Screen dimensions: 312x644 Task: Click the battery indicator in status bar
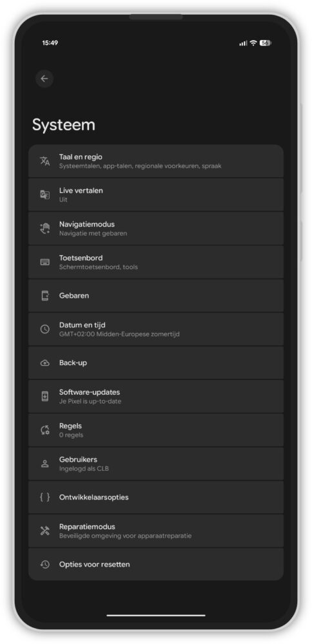pyautogui.click(x=265, y=43)
